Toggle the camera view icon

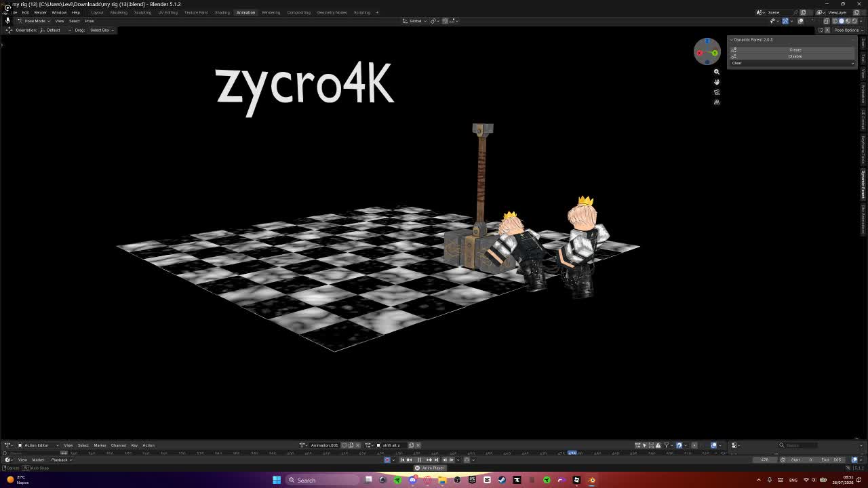click(717, 92)
